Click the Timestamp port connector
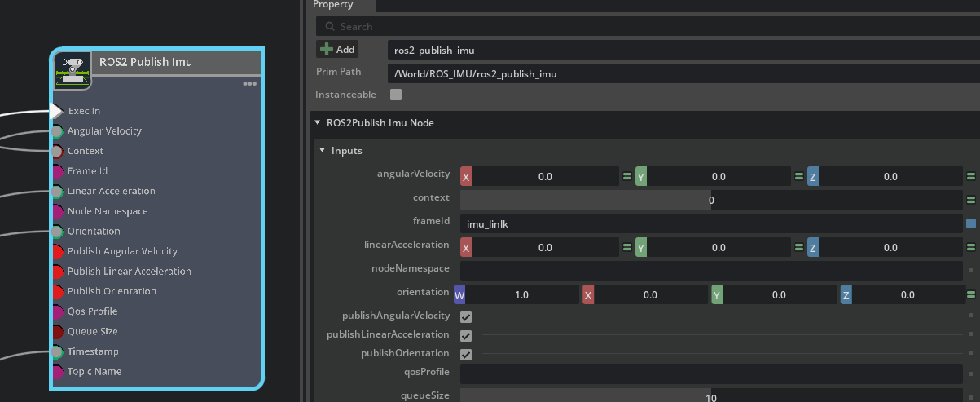980x402 pixels. coord(56,351)
